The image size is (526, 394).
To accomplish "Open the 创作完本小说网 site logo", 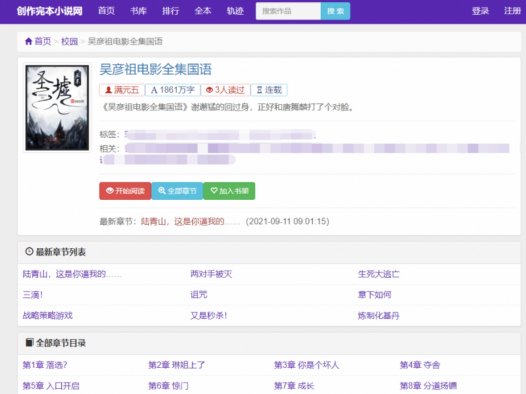I will pyautogui.click(x=50, y=11).
